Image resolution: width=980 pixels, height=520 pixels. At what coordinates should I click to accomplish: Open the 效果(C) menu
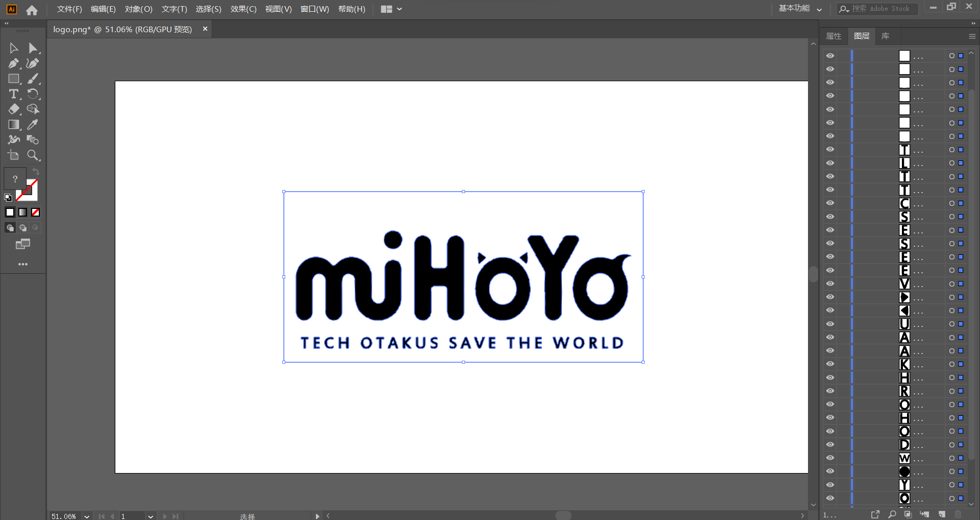243,9
